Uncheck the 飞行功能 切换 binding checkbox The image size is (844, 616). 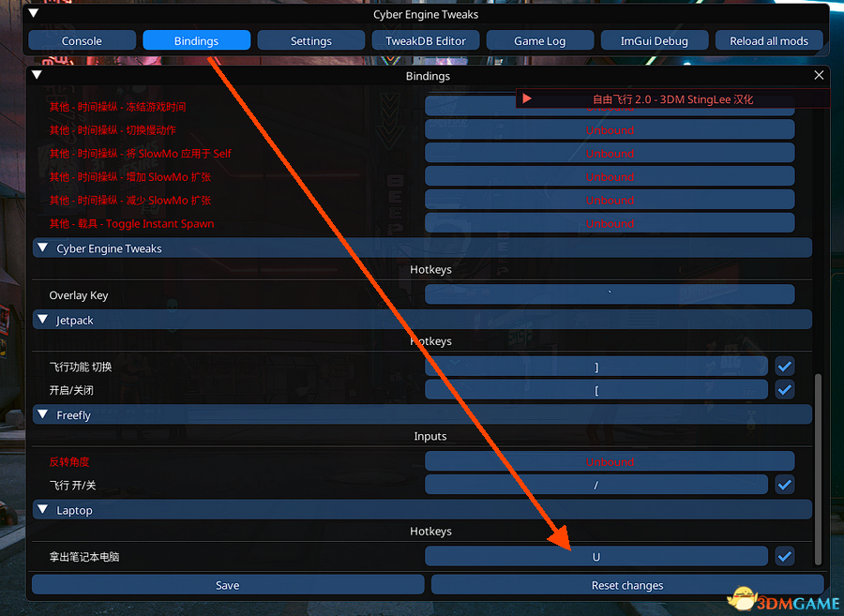[785, 367]
